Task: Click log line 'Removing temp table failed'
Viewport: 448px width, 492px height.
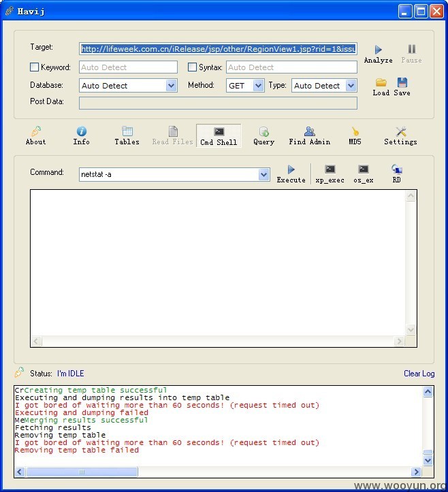Action: tap(77, 450)
